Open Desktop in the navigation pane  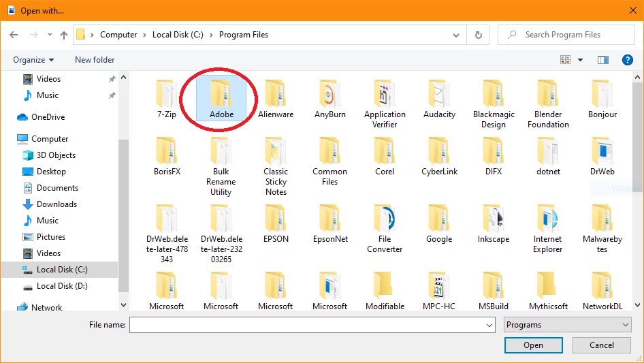[x=44, y=172]
